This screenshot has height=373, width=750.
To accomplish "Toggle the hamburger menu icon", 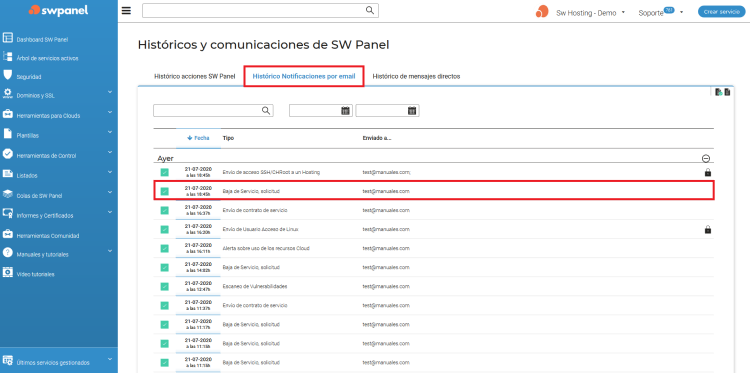I will (x=126, y=11).
